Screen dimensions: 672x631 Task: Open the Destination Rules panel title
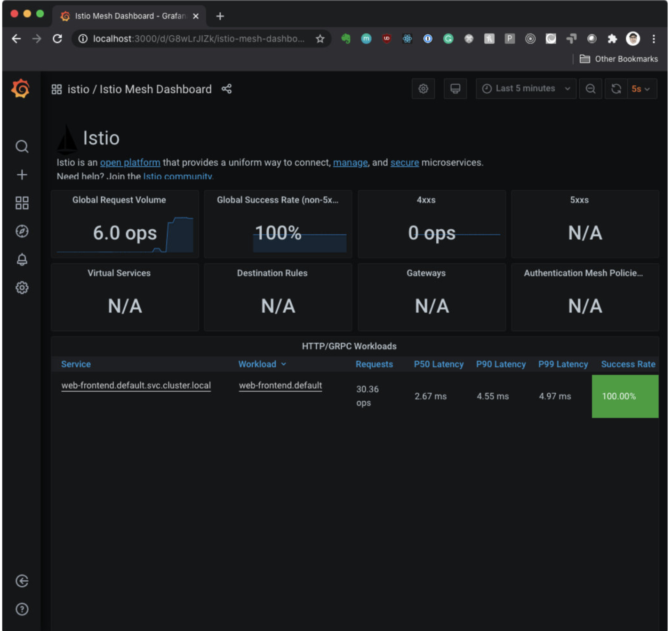coord(272,273)
